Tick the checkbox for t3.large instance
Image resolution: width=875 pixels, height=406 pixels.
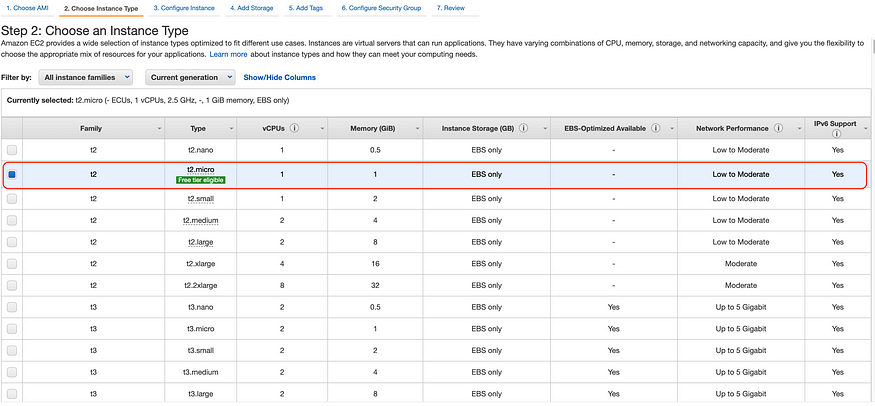[x=12, y=395]
